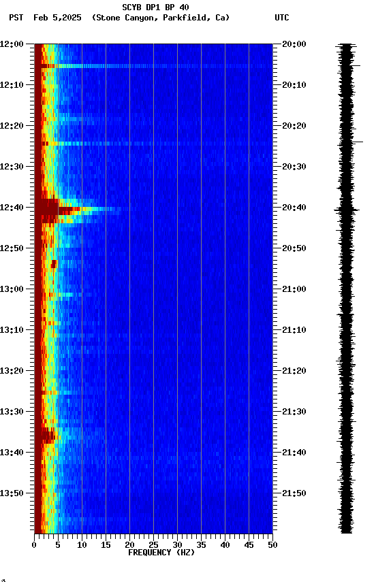Click the "40" frequency axis label

point(225,545)
